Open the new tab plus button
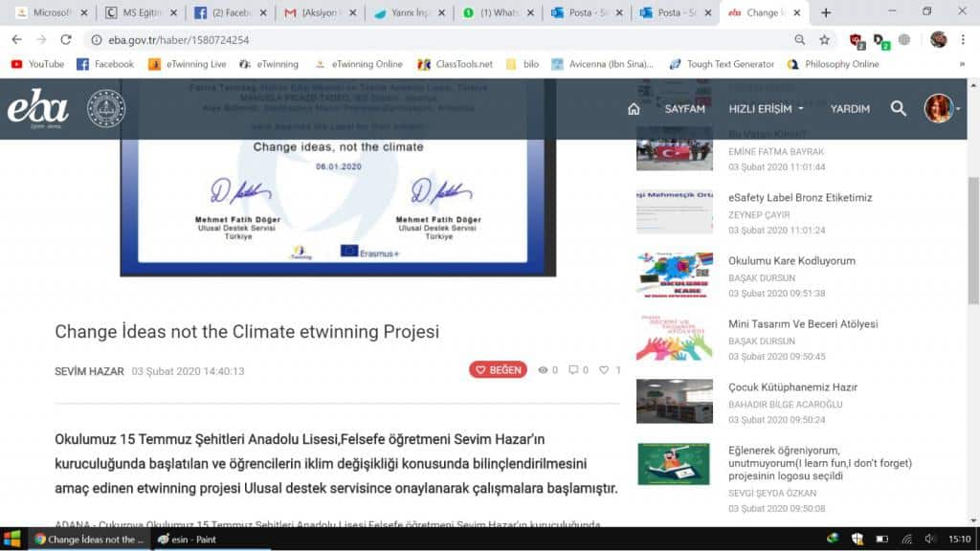The height and width of the screenshot is (551, 980). tap(826, 12)
